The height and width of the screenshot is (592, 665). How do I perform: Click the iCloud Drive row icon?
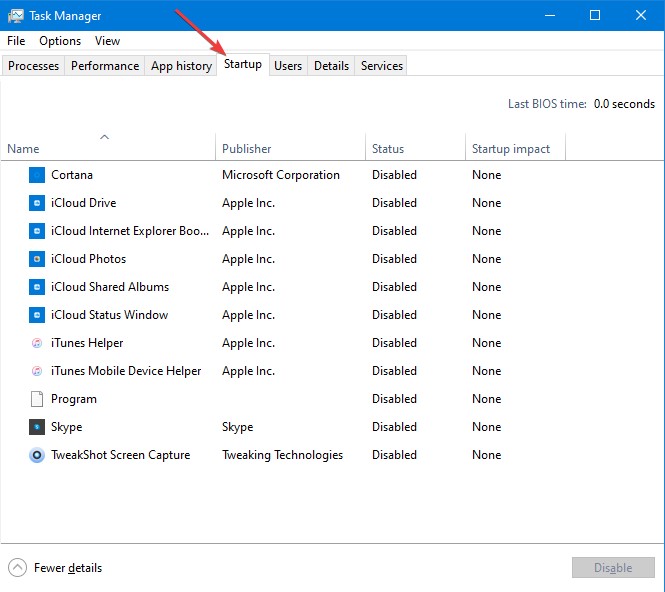[37, 203]
